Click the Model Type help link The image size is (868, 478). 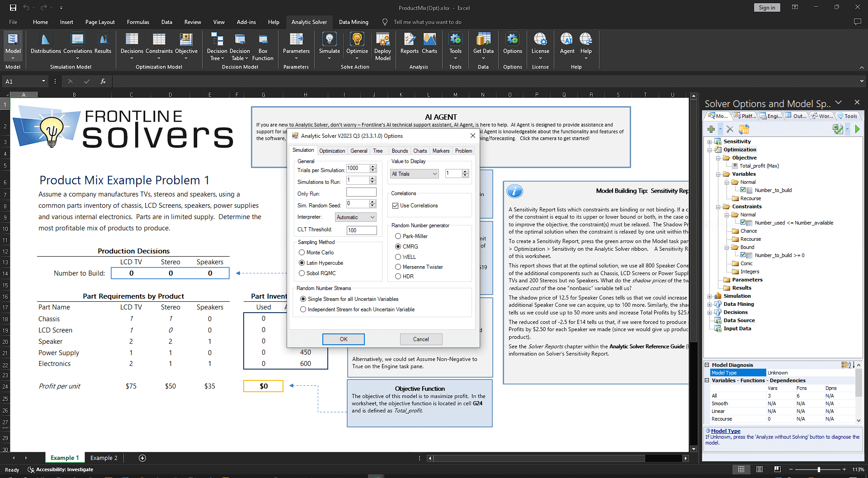pos(726,431)
